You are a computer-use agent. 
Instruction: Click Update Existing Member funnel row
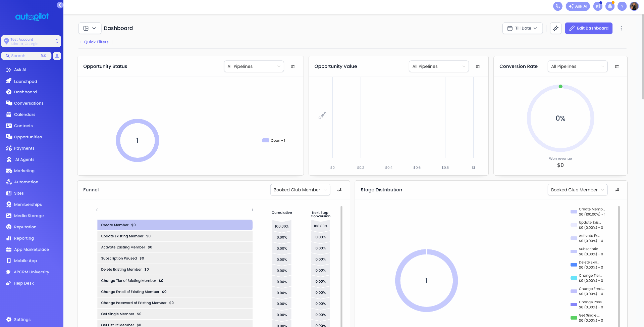(175, 236)
